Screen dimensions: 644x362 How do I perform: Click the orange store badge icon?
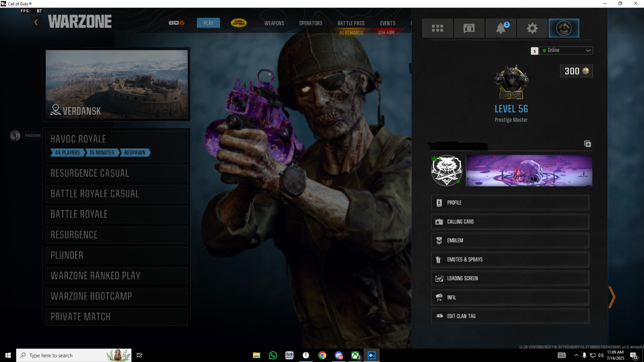pyautogui.click(x=239, y=23)
